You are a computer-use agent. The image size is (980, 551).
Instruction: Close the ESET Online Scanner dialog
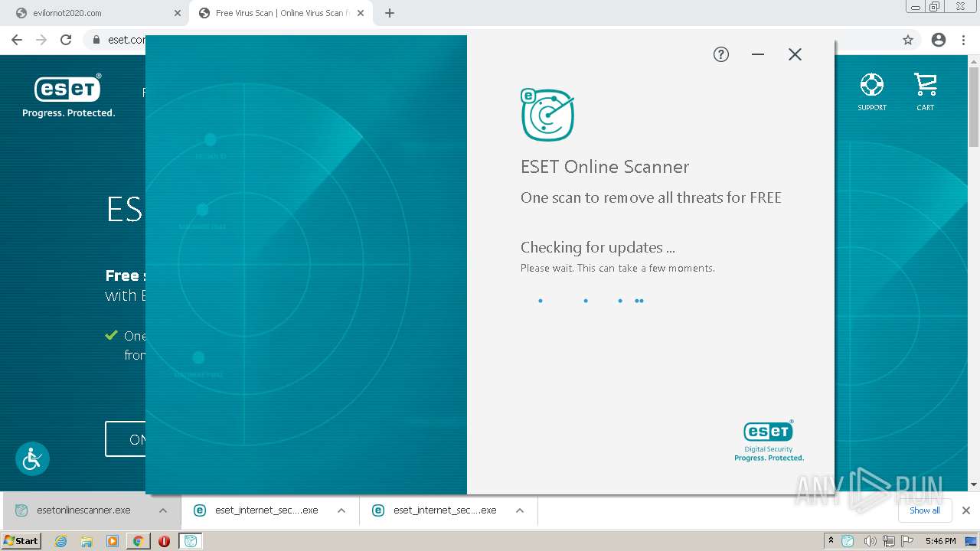point(795,54)
